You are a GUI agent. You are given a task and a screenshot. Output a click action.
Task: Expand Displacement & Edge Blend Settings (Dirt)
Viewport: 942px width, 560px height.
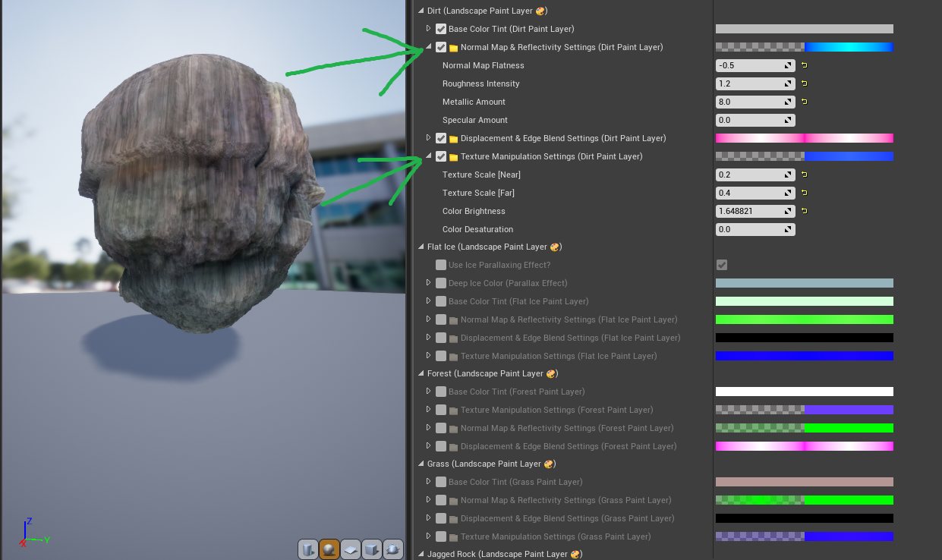tap(428, 138)
